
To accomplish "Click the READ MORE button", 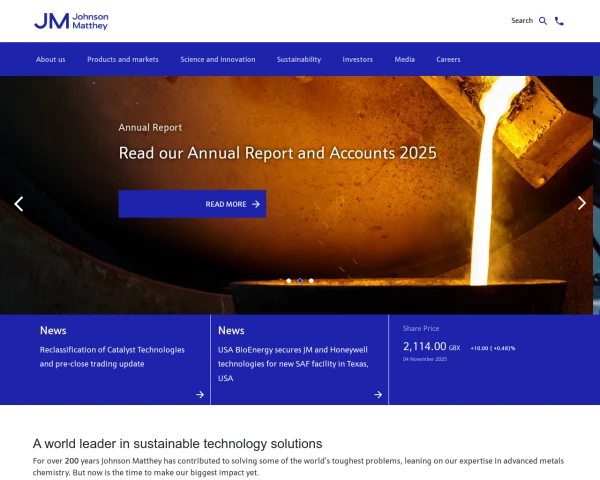I will [192, 204].
